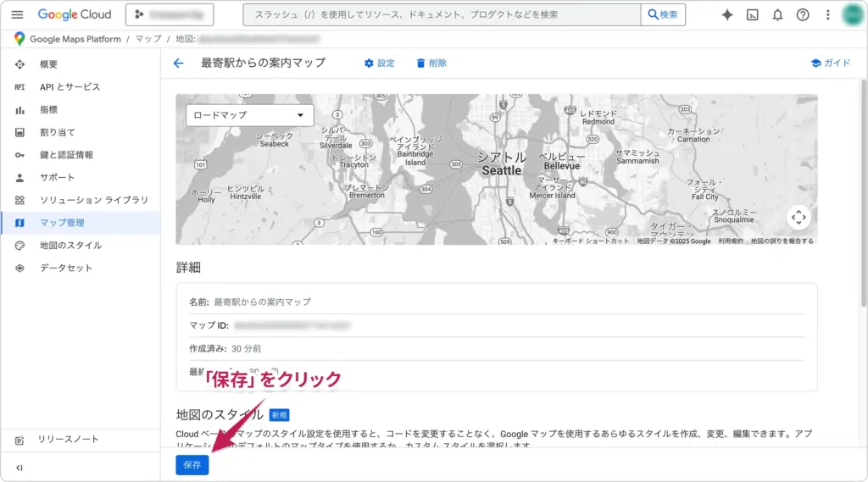Image resolution: width=868 pixels, height=482 pixels.
Task: Open サポート in the sidebar
Action: coord(81,178)
